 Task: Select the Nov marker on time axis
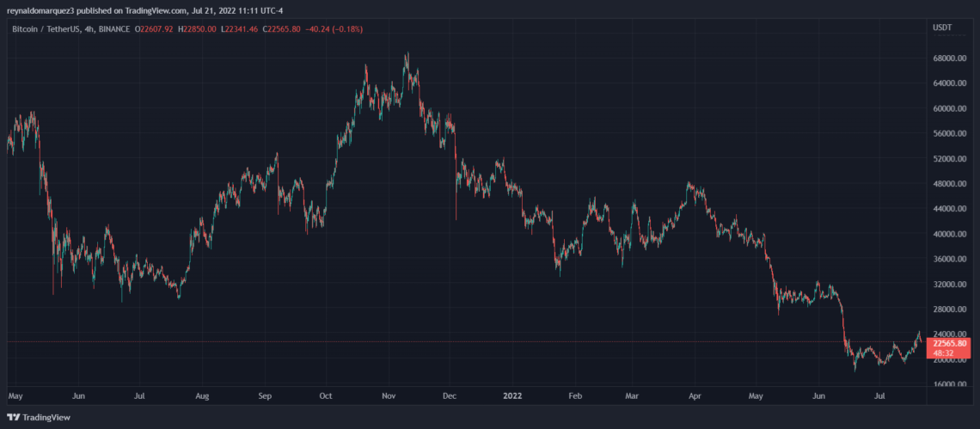[x=389, y=397]
